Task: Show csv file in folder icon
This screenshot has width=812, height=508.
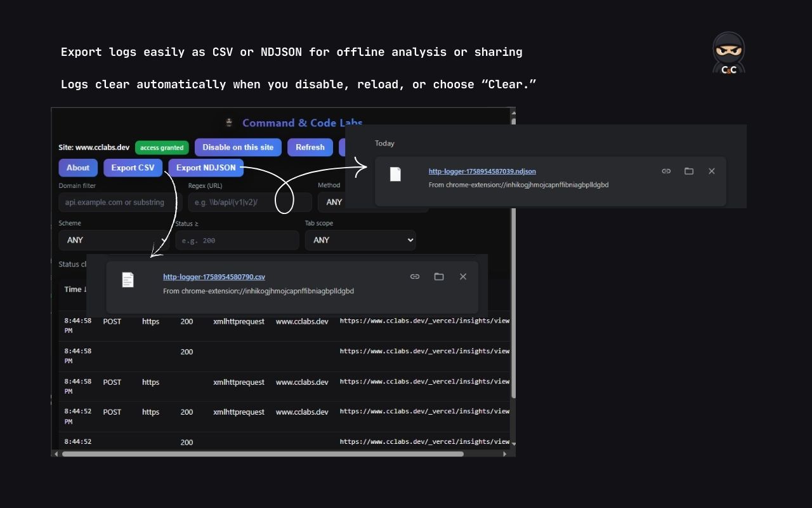Action: pos(439,276)
